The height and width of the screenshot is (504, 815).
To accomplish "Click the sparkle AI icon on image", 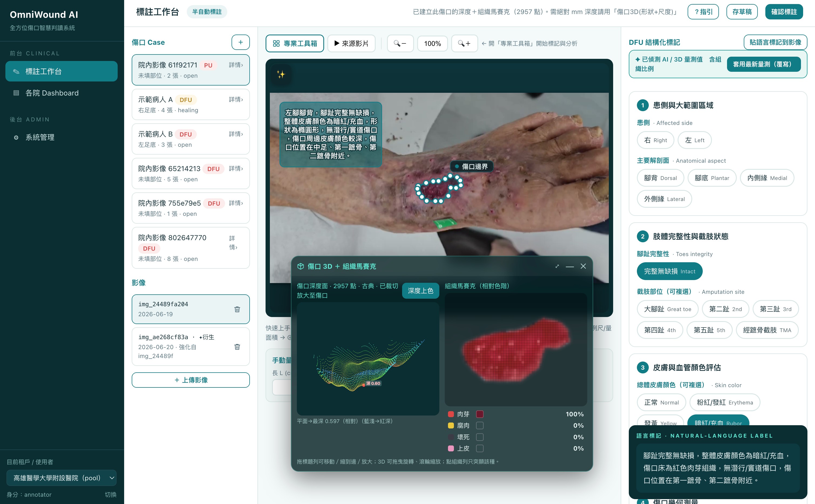I will pyautogui.click(x=281, y=74).
